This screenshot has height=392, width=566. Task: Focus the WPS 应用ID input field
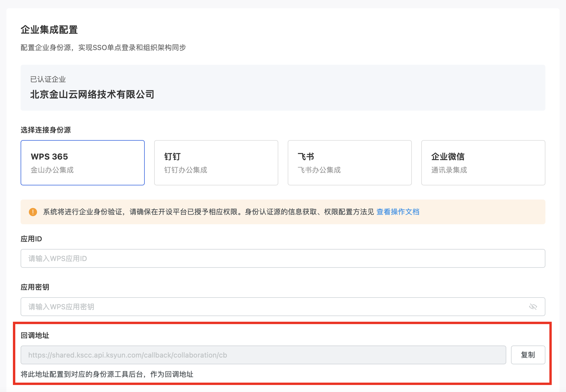click(282, 258)
